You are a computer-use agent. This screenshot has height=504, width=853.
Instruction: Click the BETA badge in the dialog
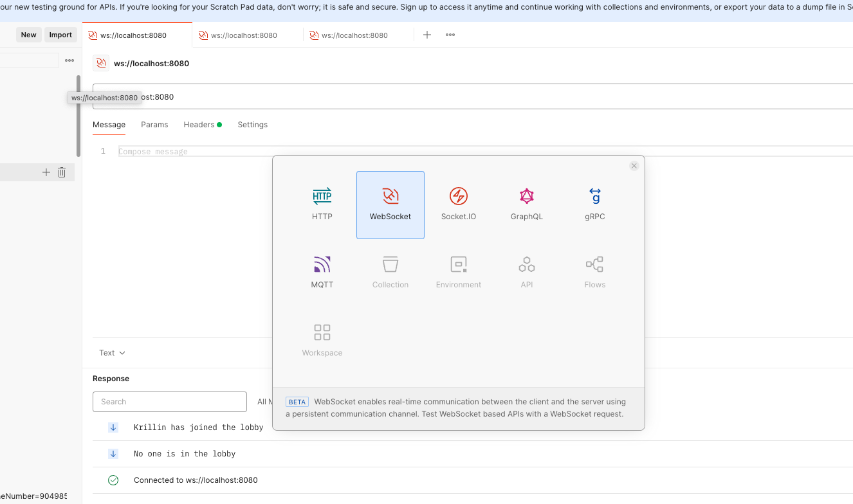(297, 402)
